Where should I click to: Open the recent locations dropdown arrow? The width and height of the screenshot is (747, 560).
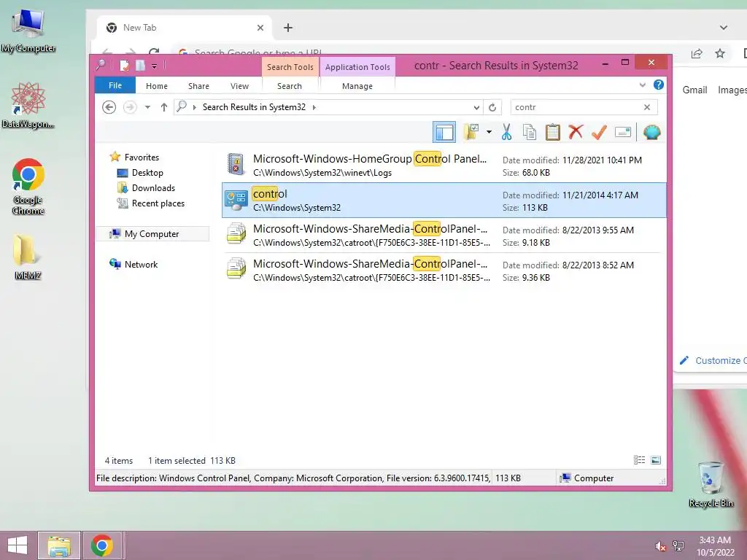pyautogui.click(x=147, y=107)
